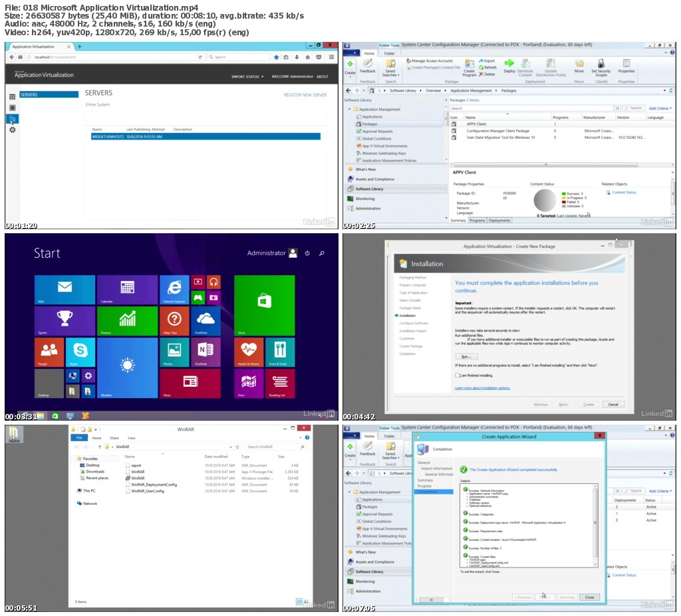This screenshot has height=616, width=681.
Task: Open Internet Explorer tile on Start screen
Action: pos(174,290)
